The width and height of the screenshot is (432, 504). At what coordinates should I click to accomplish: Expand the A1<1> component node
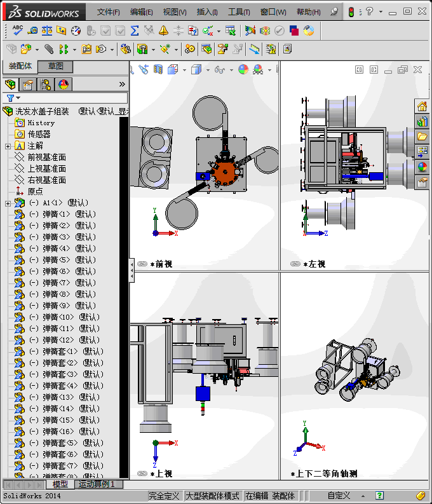click(8, 203)
